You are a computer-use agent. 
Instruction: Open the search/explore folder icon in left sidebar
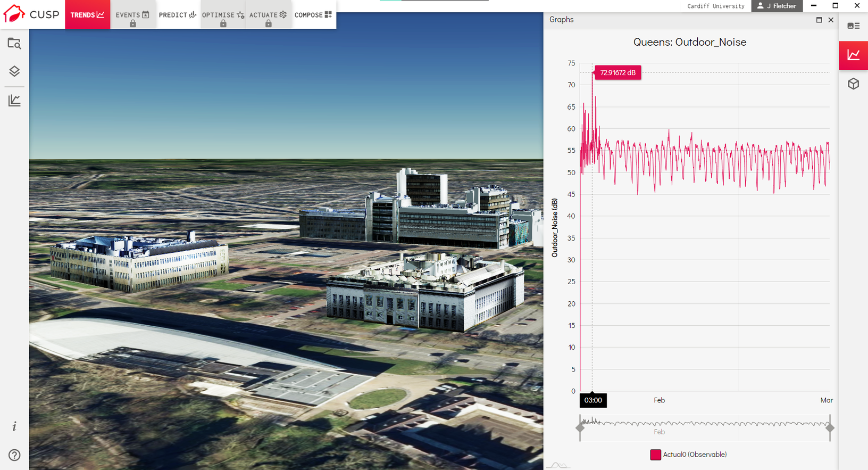[x=14, y=44]
